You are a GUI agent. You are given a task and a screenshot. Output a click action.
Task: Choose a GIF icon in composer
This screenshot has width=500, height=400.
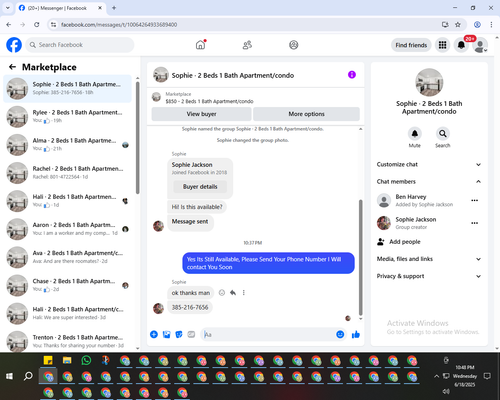pos(191,334)
